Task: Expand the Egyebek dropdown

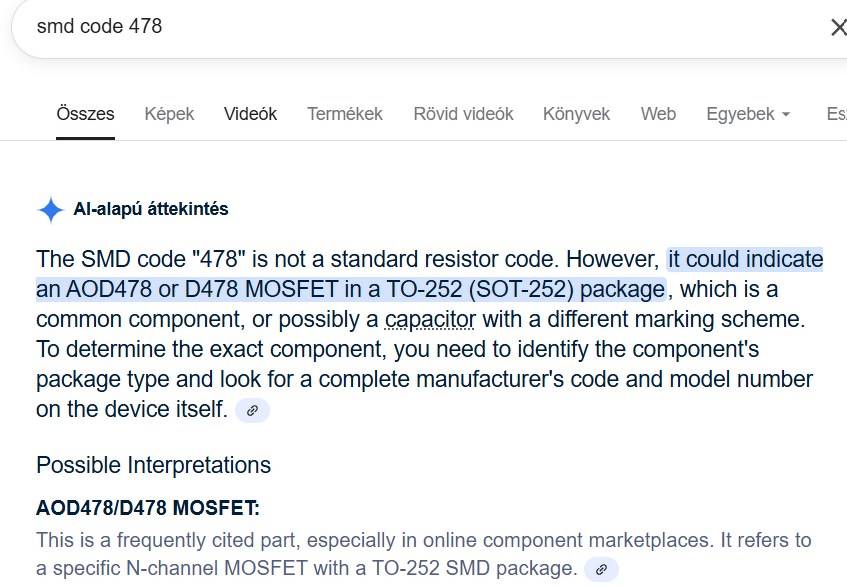Action: click(x=748, y=114)
